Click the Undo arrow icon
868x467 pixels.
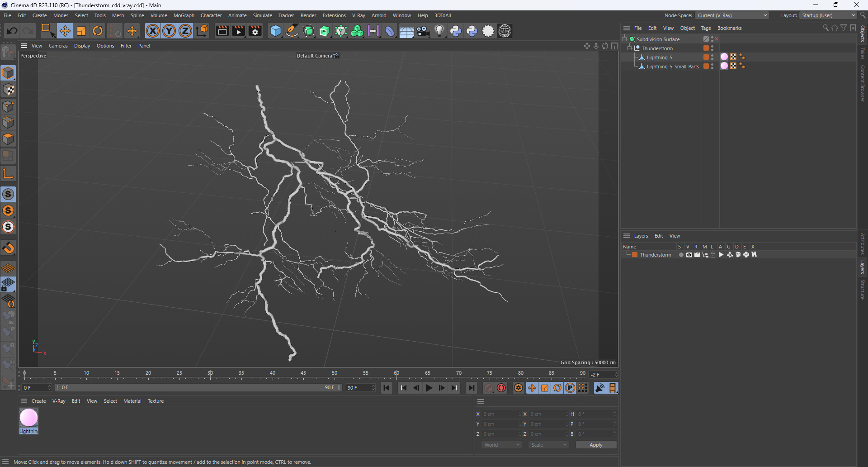(12, 31)
